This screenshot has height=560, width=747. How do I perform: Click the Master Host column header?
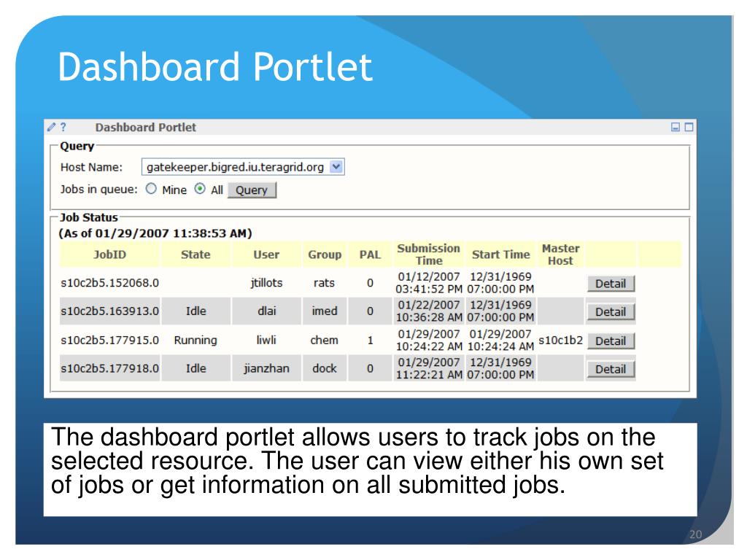point(561,254)
